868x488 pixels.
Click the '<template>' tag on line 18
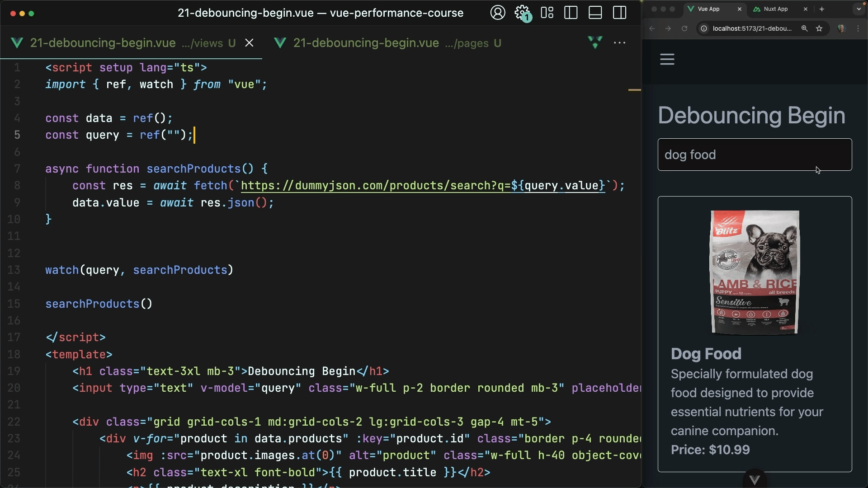click(79, 355)
